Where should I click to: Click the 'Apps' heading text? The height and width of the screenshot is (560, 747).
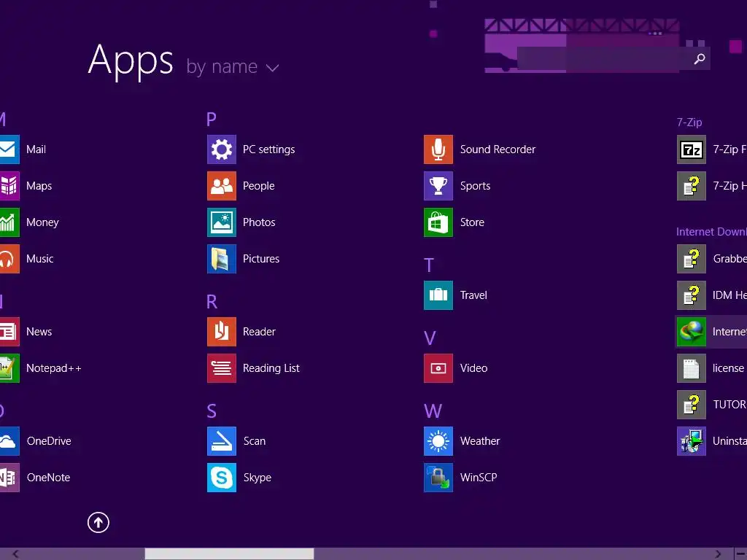131,61
